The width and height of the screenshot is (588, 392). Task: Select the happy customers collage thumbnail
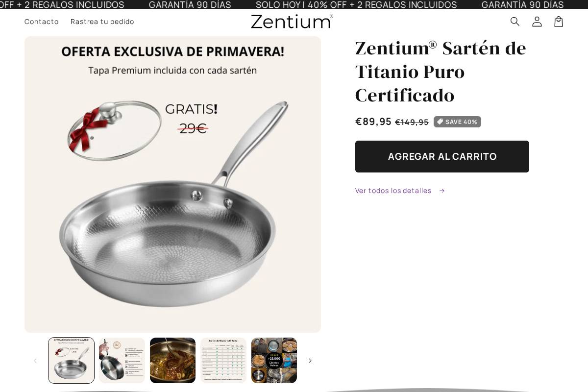(x=274, y=360)
